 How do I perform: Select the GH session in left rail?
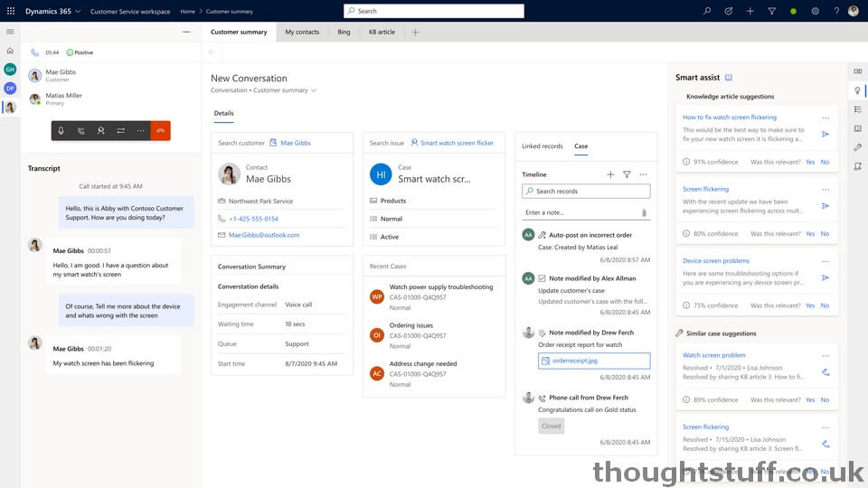tap(10, 70)
